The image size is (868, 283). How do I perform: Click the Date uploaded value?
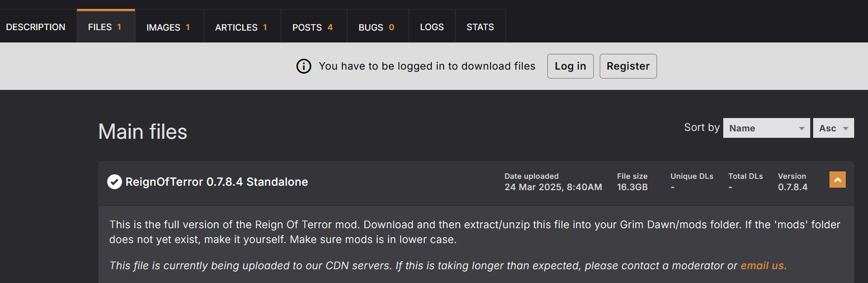553,187
